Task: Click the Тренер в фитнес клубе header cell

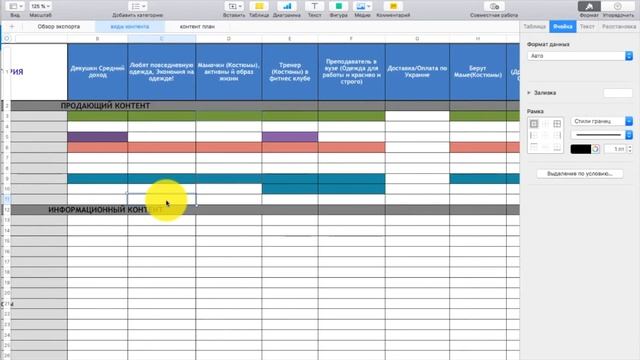Action: (290, 72)
